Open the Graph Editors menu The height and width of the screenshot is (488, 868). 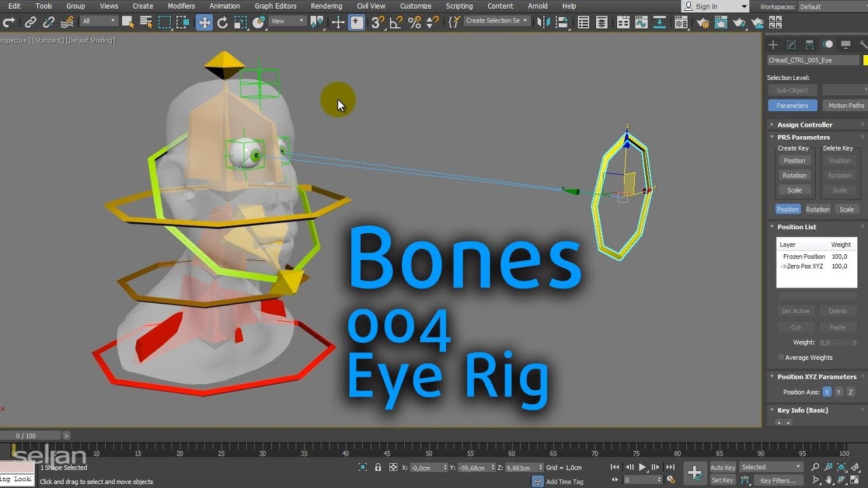275,6
